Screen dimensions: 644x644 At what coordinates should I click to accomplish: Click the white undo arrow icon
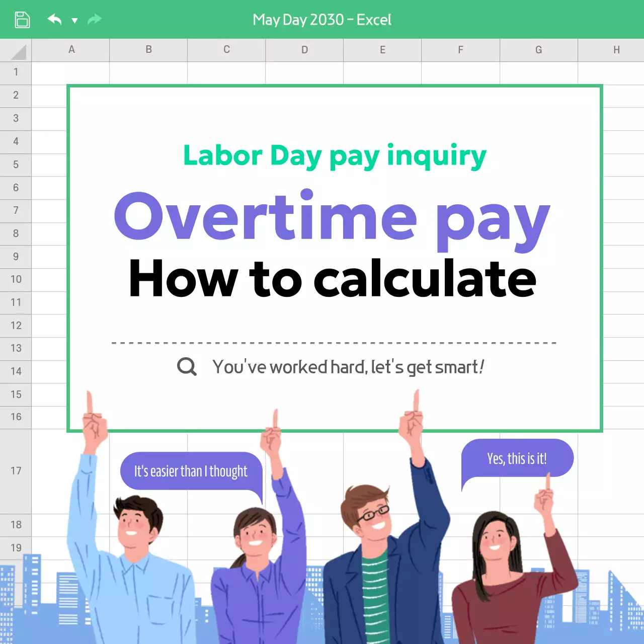54,19
